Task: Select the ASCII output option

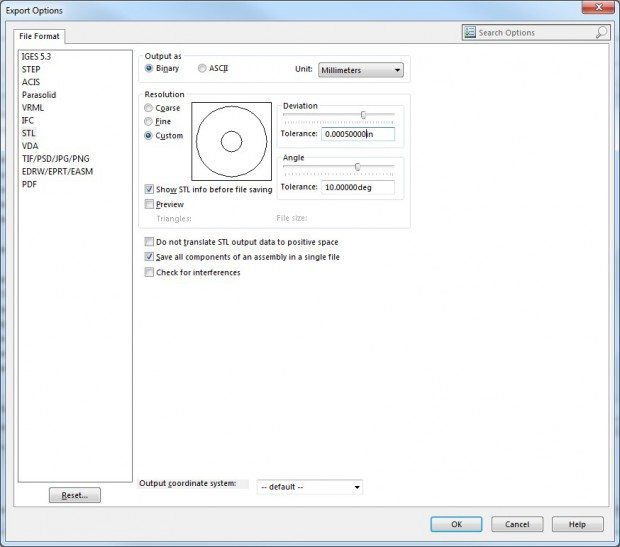Action: (202, 69)
